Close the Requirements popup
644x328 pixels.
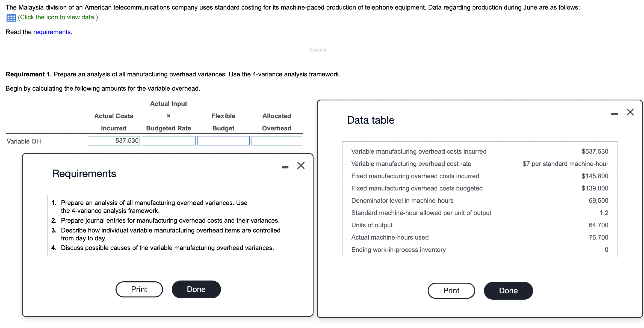[300, 166]
